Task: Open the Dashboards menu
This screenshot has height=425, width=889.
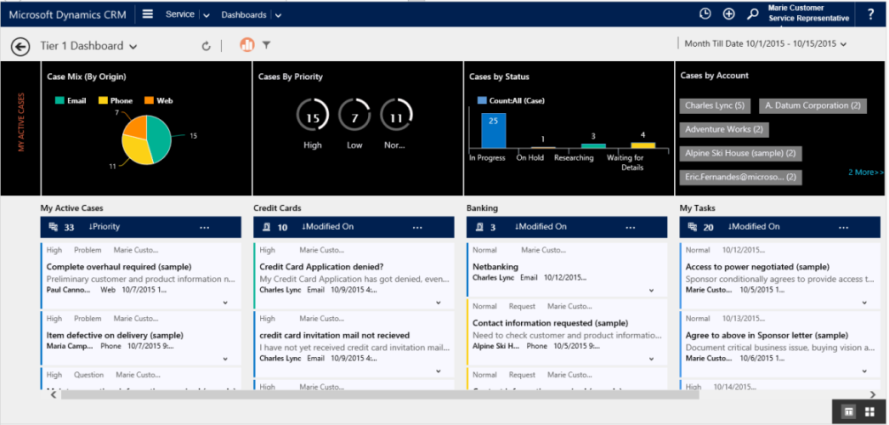Action: tap(250, 15)
